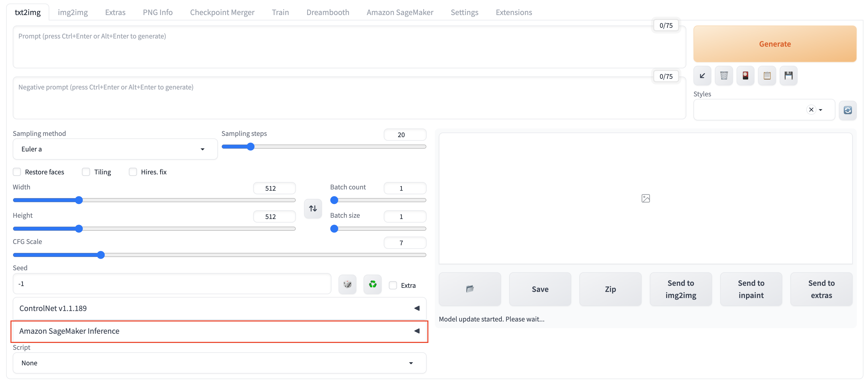Click the red card extra networks icon
Screen dimensions: 868x387
[745, 75]
